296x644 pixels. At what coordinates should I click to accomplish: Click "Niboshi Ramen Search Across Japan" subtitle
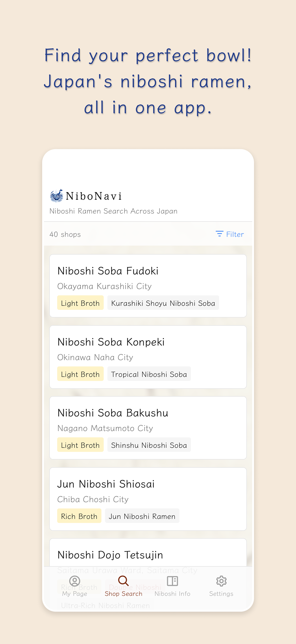(x=113, y=211)
